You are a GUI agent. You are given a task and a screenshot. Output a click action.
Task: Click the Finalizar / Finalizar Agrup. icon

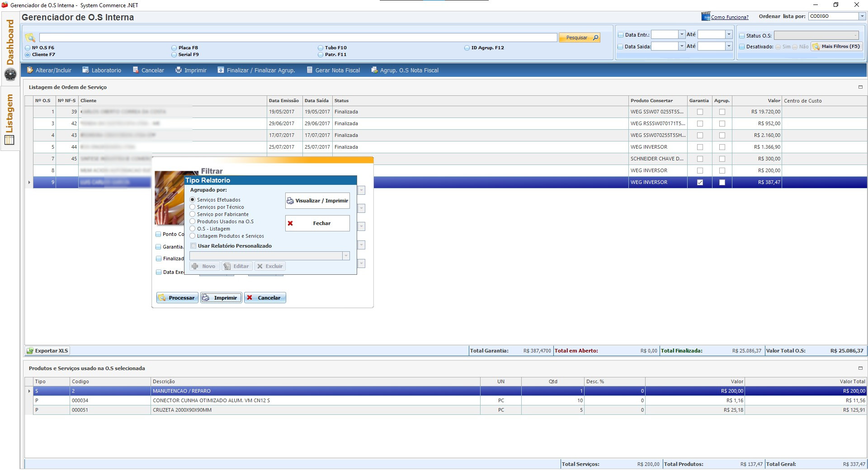click(x=221, y=70)
